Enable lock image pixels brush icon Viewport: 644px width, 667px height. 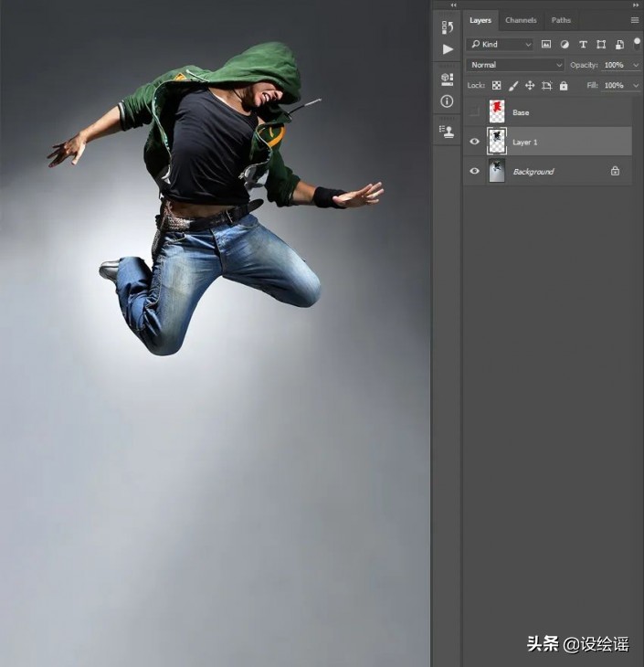click(x=513, y=86)
